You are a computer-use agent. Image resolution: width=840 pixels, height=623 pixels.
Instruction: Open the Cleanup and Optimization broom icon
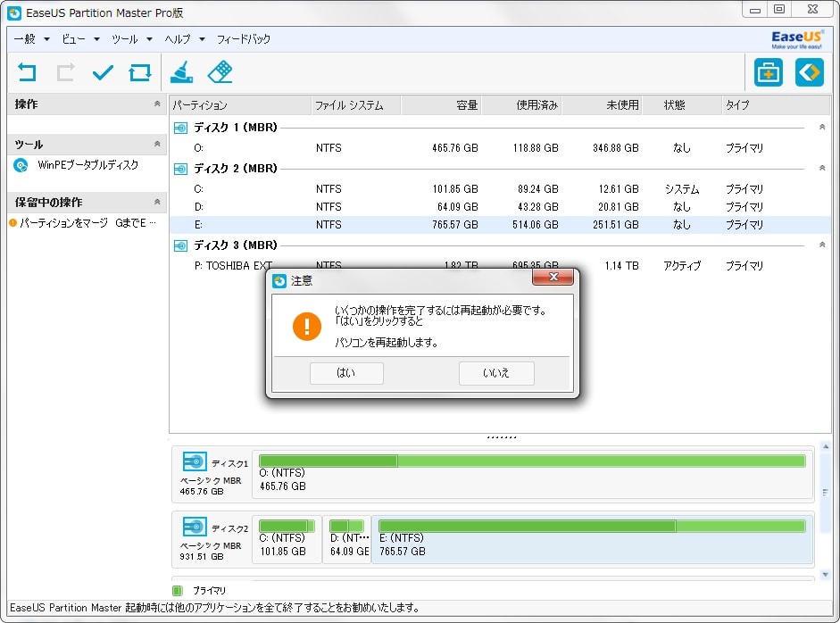[x=182, y=72]
